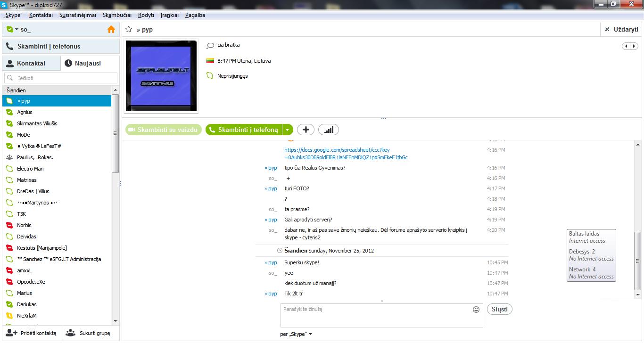Click the pyp profile picture
Viewport: 644px width, 343px height.
point(161,76)
